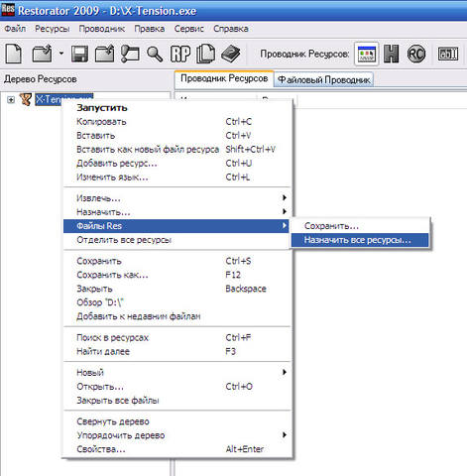Choose Отделить все ресурсы
The width and height of the screenshot is (467, 476).
point(177,240)
